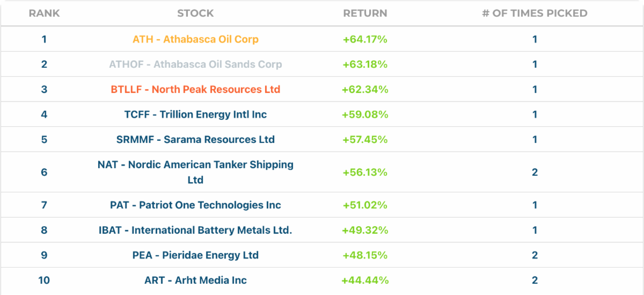The height and width of the screenshot is (295, 644).
Task: Click ATHOF - Athabasca Oil Sands Corp
Action: tap(195, 64)
